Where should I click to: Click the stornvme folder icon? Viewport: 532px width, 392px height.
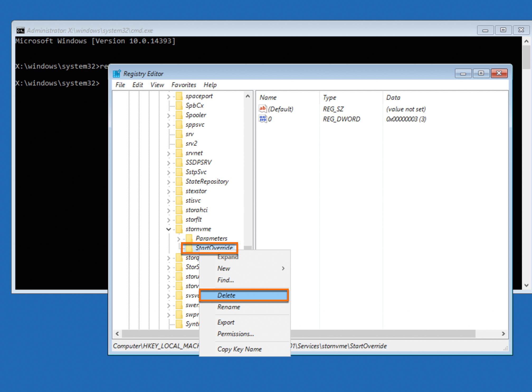pos(179,229)
